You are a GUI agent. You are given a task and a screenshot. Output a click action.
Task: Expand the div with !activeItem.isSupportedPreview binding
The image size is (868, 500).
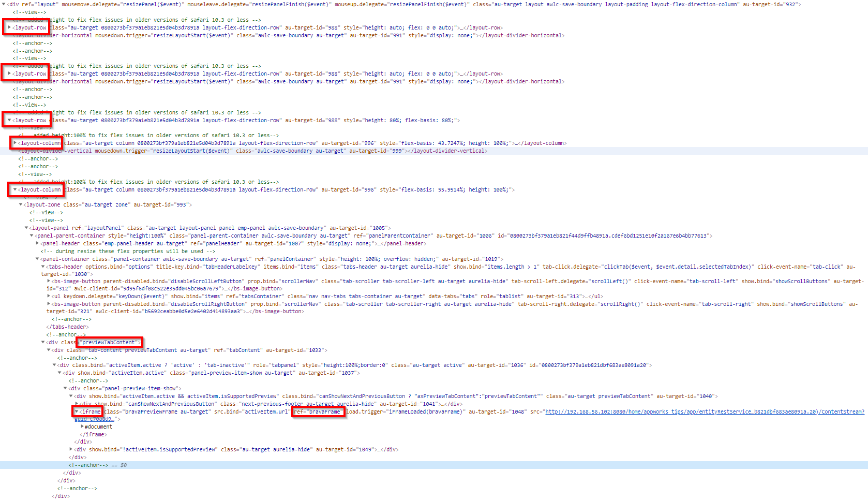71,450
